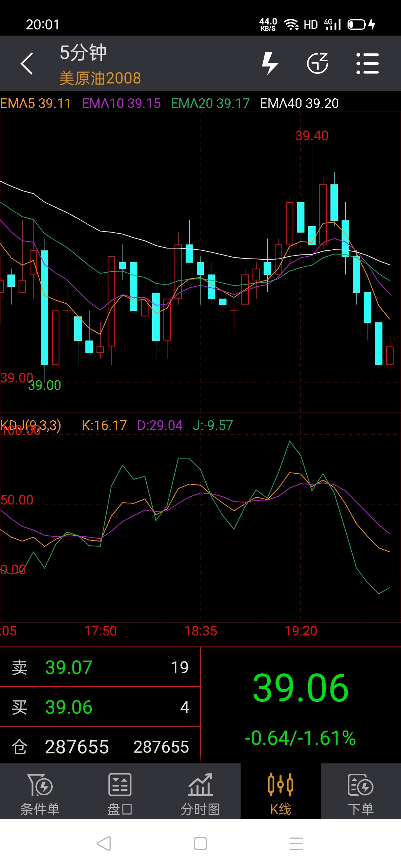Tap the 18:35 time axis label

[x=200, y=631]
